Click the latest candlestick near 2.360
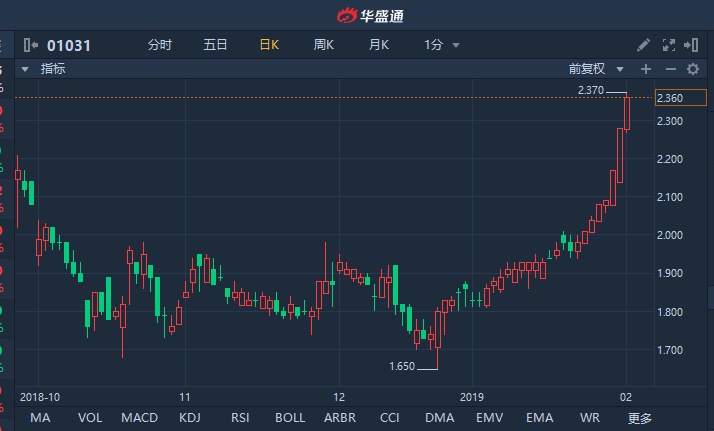The image size is (714, 431). click(627, 113)
